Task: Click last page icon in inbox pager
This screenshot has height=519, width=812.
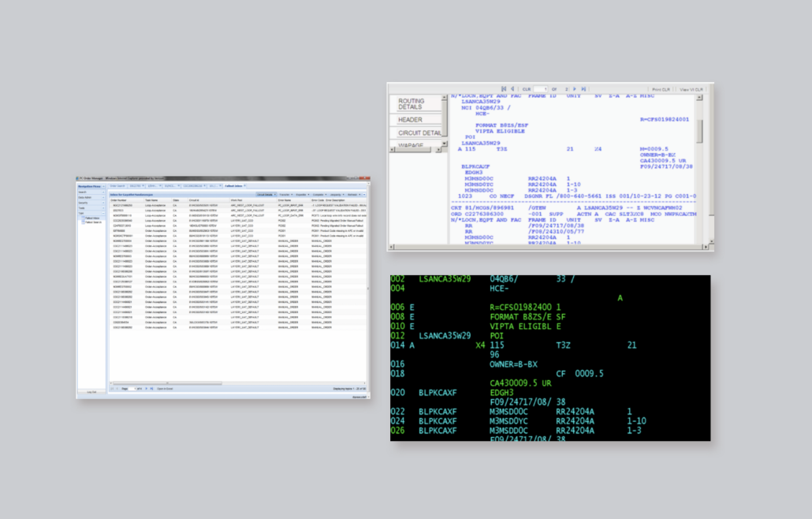Action: (151, 389)
